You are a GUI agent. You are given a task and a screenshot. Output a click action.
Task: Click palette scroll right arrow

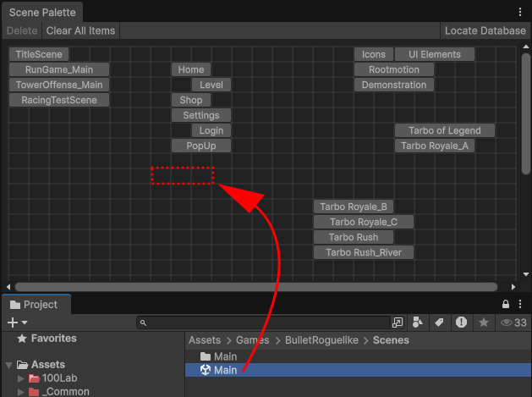(x=513, y=287)
